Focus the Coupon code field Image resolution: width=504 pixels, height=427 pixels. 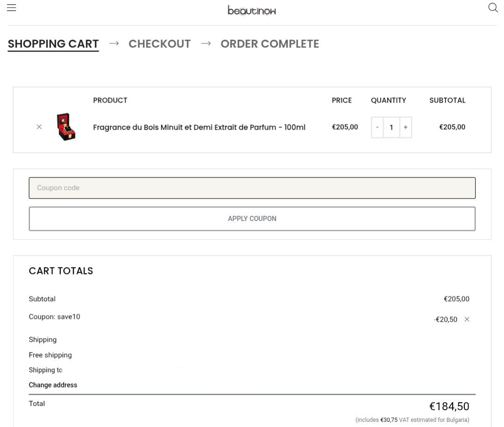[252, 188]
